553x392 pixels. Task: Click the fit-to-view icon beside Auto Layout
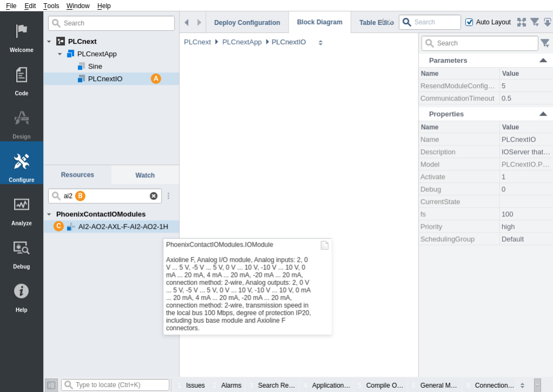point(521,22)
